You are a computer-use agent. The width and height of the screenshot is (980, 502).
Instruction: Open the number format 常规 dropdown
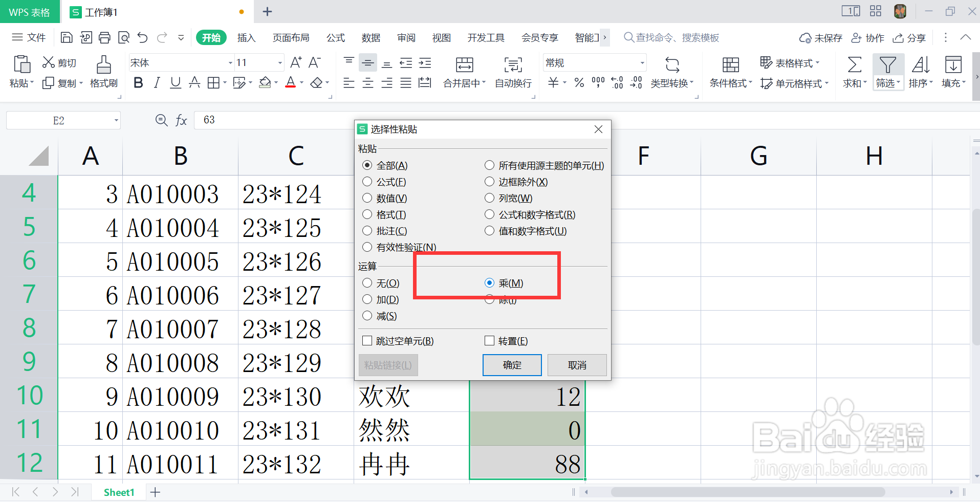point(642,63)
